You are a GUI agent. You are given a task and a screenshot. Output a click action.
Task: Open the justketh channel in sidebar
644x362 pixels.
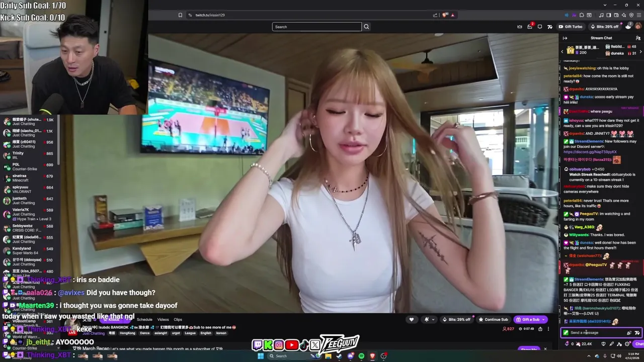(29, 201)
